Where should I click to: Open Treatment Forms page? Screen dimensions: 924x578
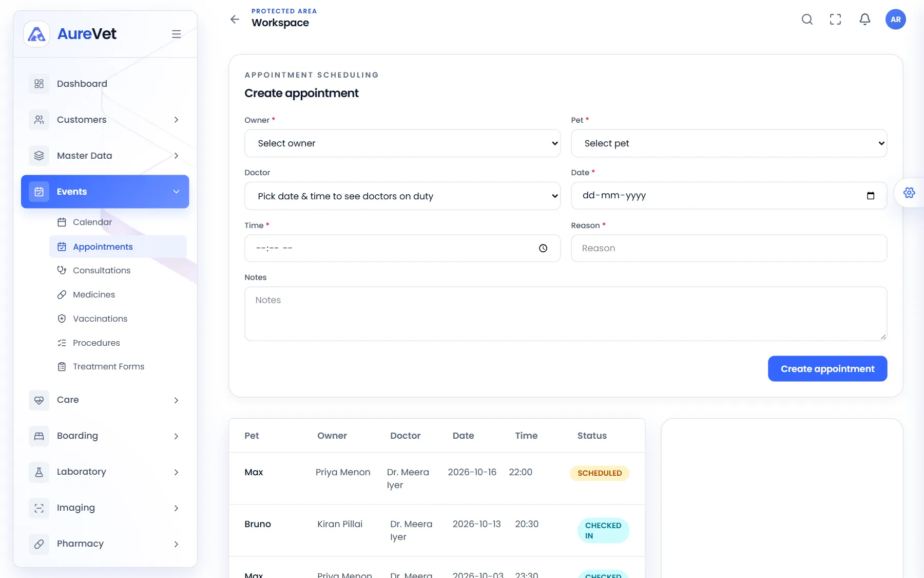point(118,366)
